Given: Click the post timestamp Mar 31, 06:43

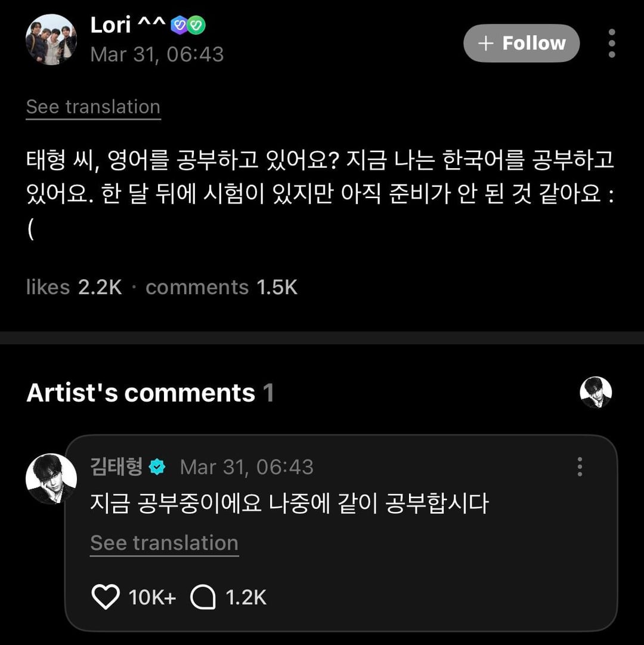Looking at the screenshot, I should click(157, 54).
